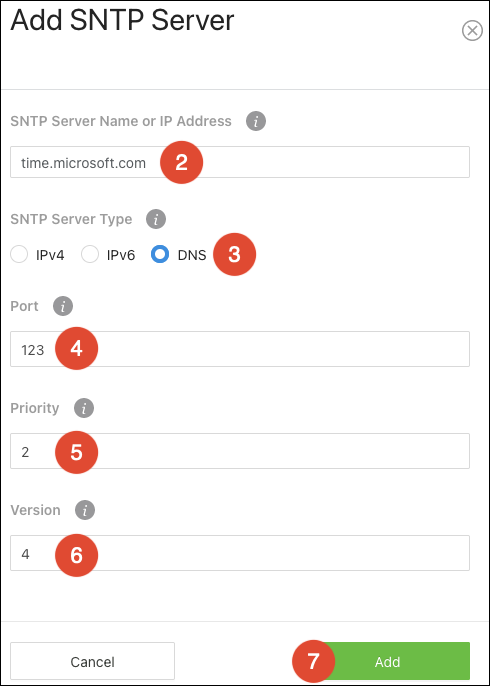Click red step marker number 2
The image size is (490, 686).
pyautogui.click(x=182, y=162)
